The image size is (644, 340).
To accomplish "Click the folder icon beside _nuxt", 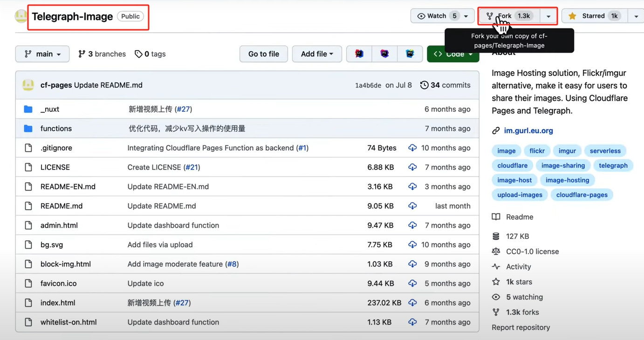I will click(x=28, y=109).
